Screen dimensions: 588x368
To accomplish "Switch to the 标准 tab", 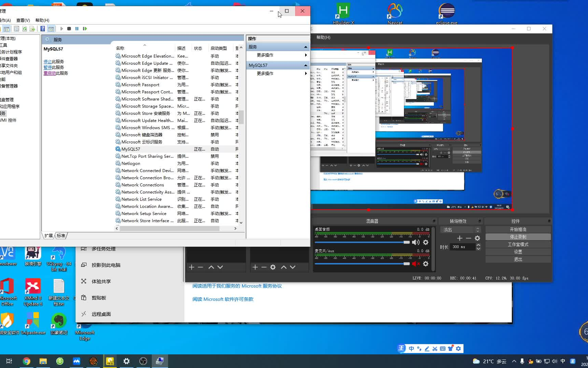I will 61,236.
